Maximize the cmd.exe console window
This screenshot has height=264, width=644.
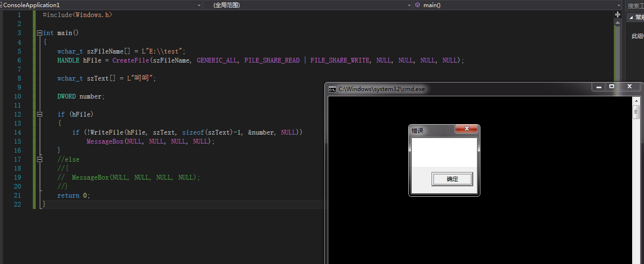click(x=612, y=87)
